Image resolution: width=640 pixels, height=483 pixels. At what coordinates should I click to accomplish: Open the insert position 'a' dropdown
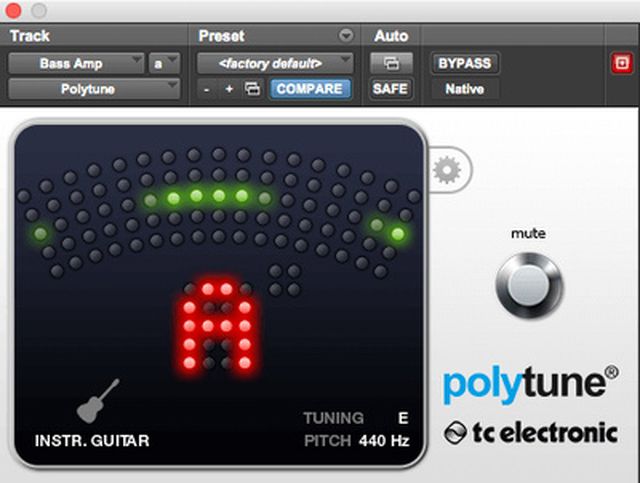click(164, 63)
